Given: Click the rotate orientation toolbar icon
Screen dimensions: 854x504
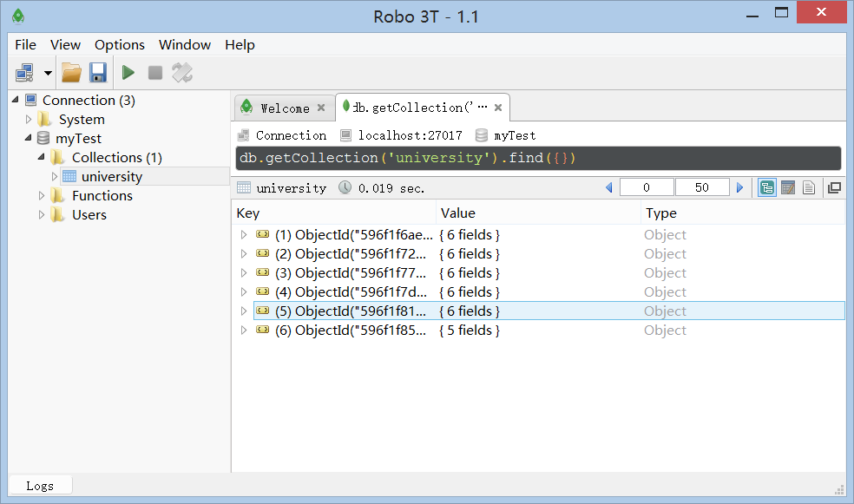Looking at the screenshot, I should 182,72.
